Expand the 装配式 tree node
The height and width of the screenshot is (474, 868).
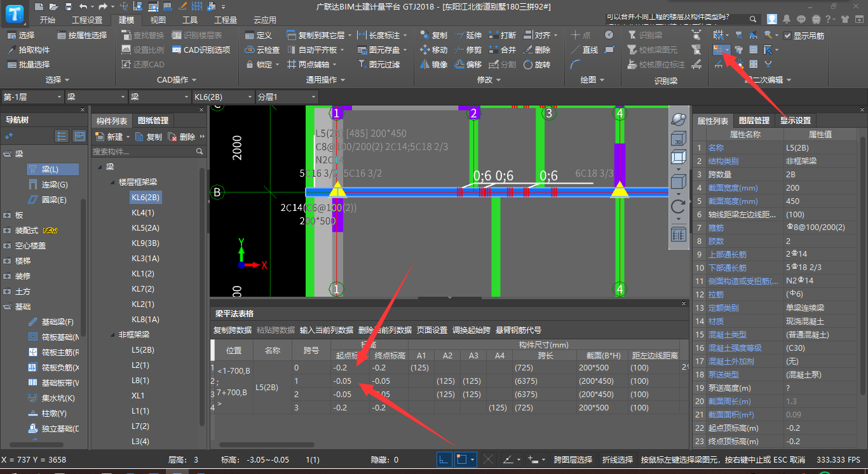tap(7, 231)
